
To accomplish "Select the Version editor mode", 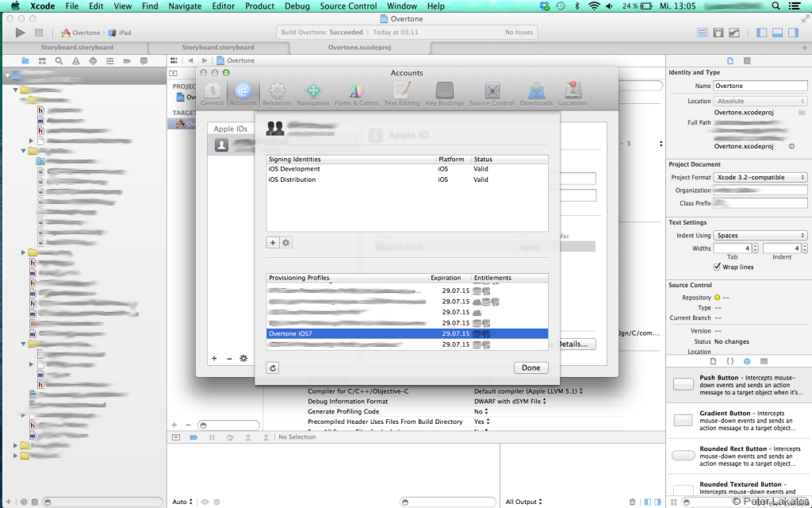I will (x=734, y=33).
